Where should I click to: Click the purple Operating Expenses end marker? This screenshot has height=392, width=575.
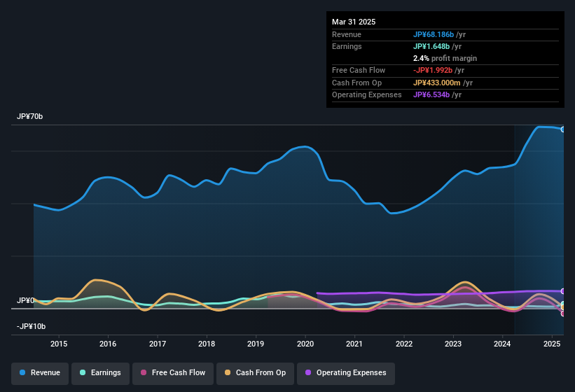click(x=563, y=291)
